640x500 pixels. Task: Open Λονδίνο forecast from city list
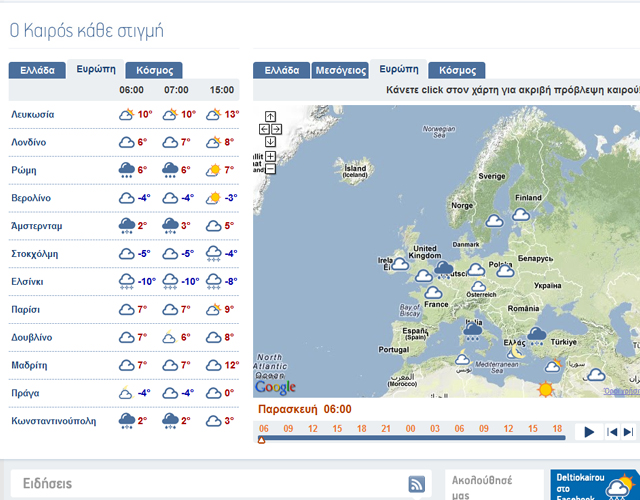pyautogui.click(x=29, y=142)
